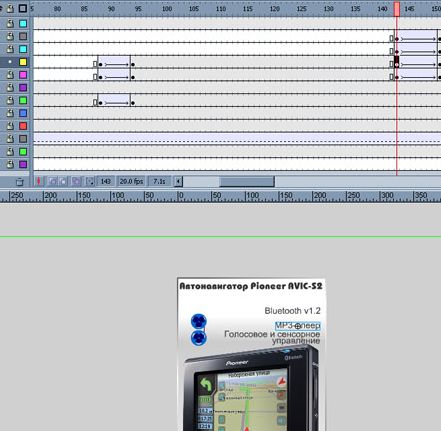The image size is (441, 431).
Task: Unlock the upper green layer padlock
Action: pyautogui.click(x=10, y=100)
